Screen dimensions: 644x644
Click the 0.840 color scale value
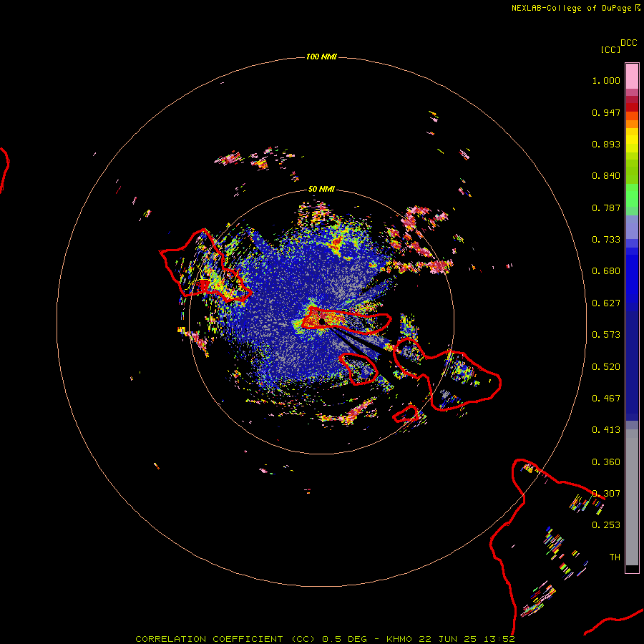coord(606,176)
